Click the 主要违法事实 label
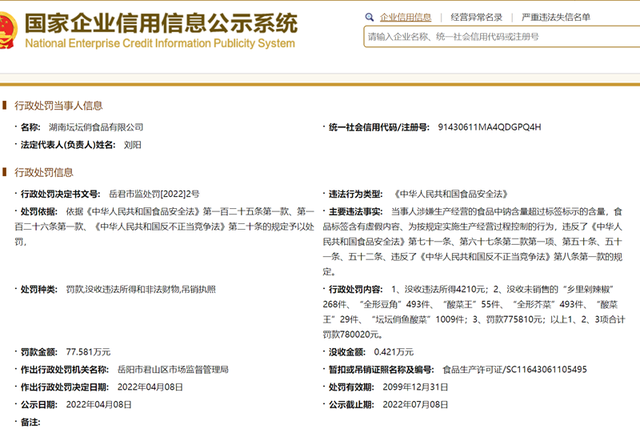The height and width of the screenshot is (433, 640). click(356, 211)
